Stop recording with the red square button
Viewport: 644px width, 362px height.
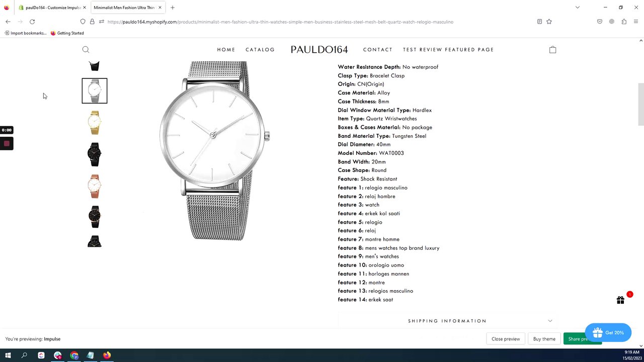(7, 144)
